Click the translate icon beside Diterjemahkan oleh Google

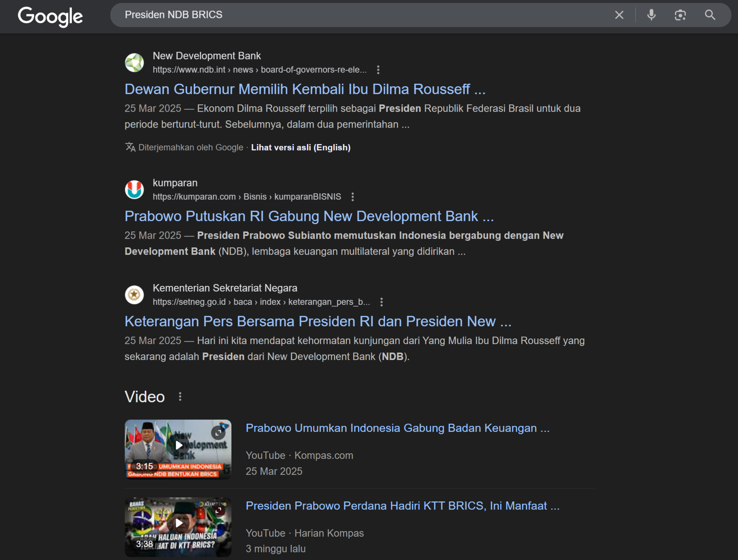pos(130,147)
